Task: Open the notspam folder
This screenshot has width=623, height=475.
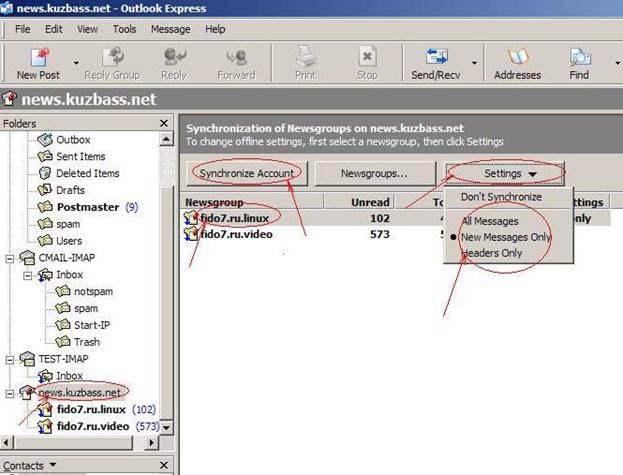Action: [93, 292]
